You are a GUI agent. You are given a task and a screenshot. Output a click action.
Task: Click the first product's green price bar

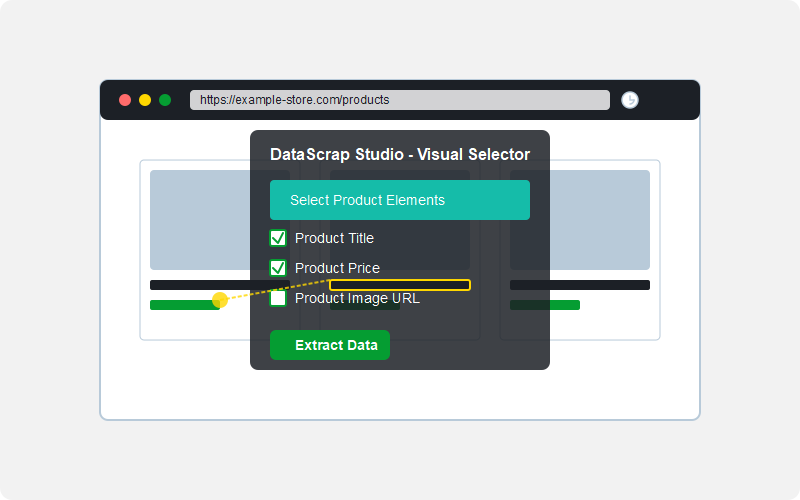(x=185, y=305)
